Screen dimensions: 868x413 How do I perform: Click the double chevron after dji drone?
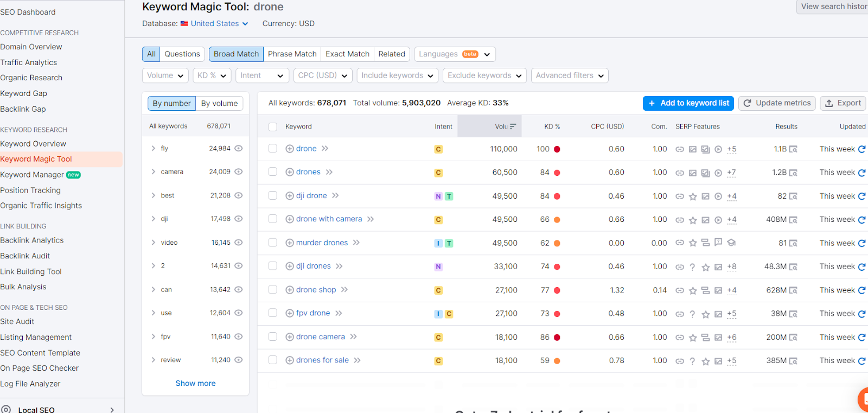point(335,195)
